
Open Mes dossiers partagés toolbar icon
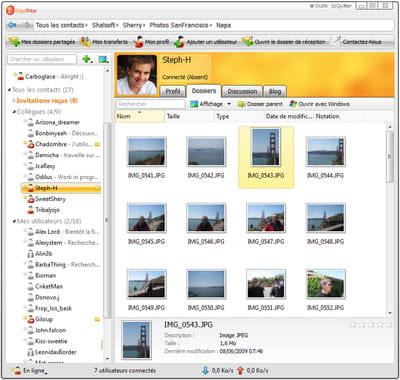[x=14, y=42]
